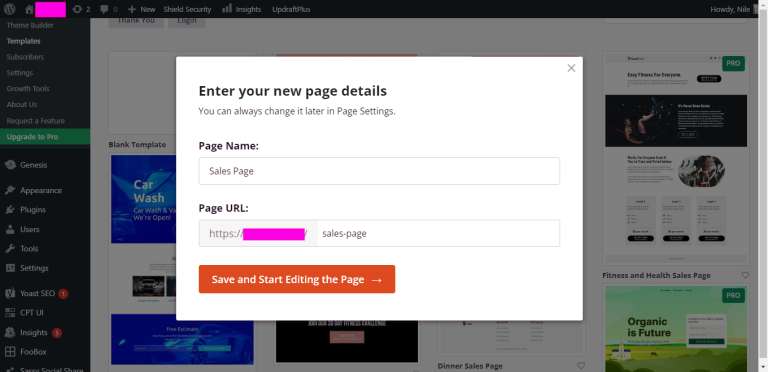Open Subscribers in sidebar submenu

[25, 57]
